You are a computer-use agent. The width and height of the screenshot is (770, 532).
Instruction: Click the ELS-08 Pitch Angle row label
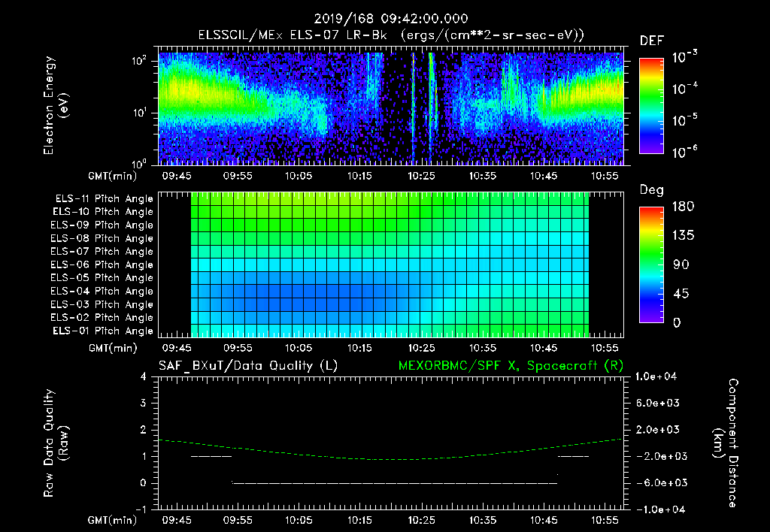pyautogui.click(x=102, y=238)
